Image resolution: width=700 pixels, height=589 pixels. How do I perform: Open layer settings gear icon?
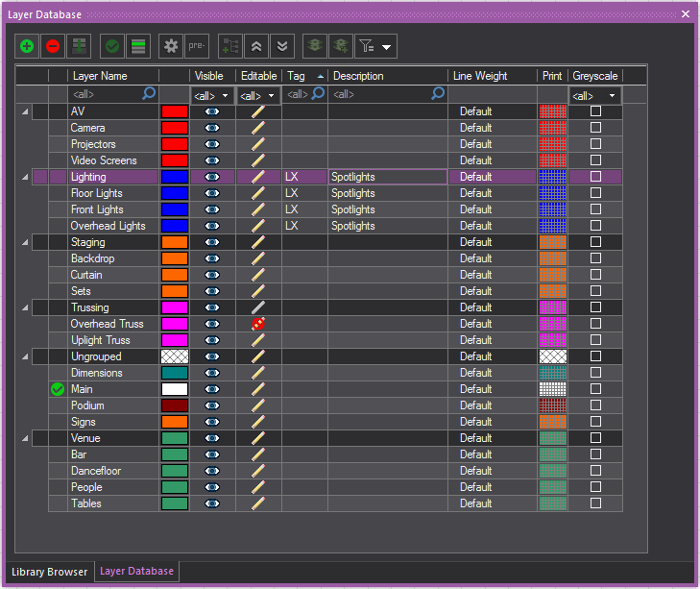point(171,45)
